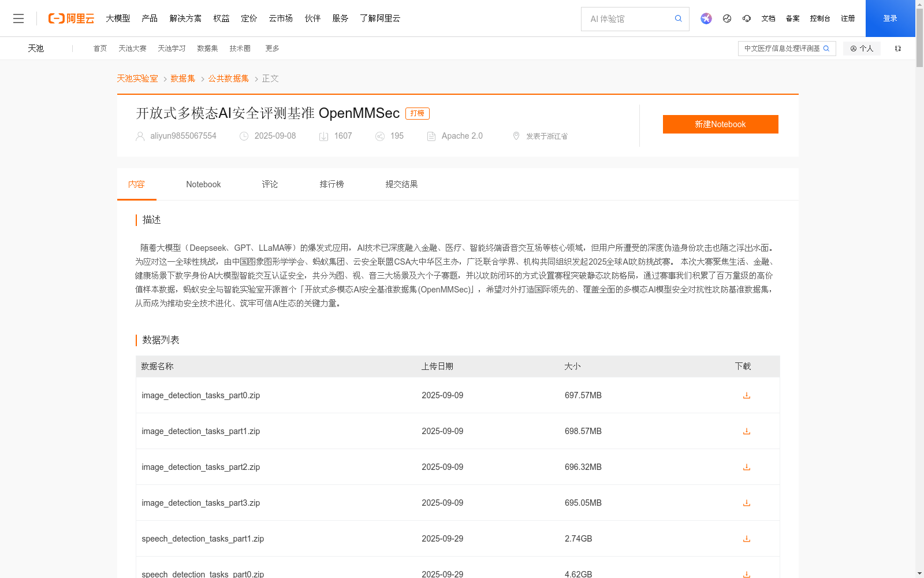
Task: Download image_detection_tasks_part0.zip via its download icon
Action: coord(746,395)
